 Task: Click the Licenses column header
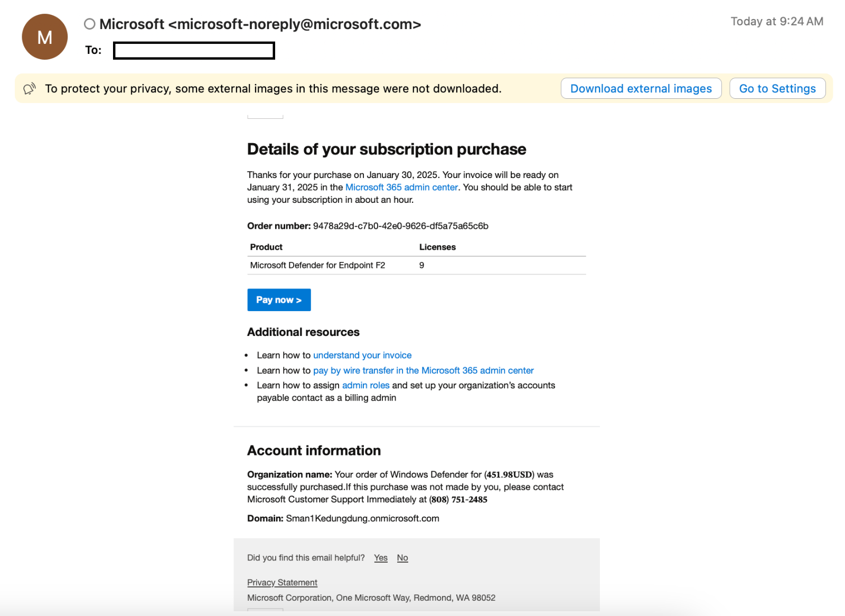pos(437,247)
